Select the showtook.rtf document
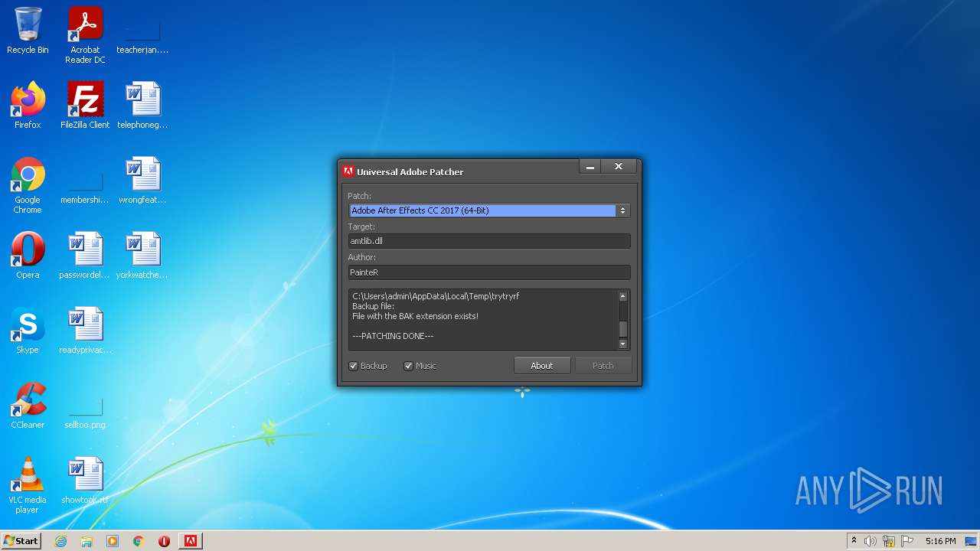Image resolution: width=980 pixels, height=551 pixels. 85,481
